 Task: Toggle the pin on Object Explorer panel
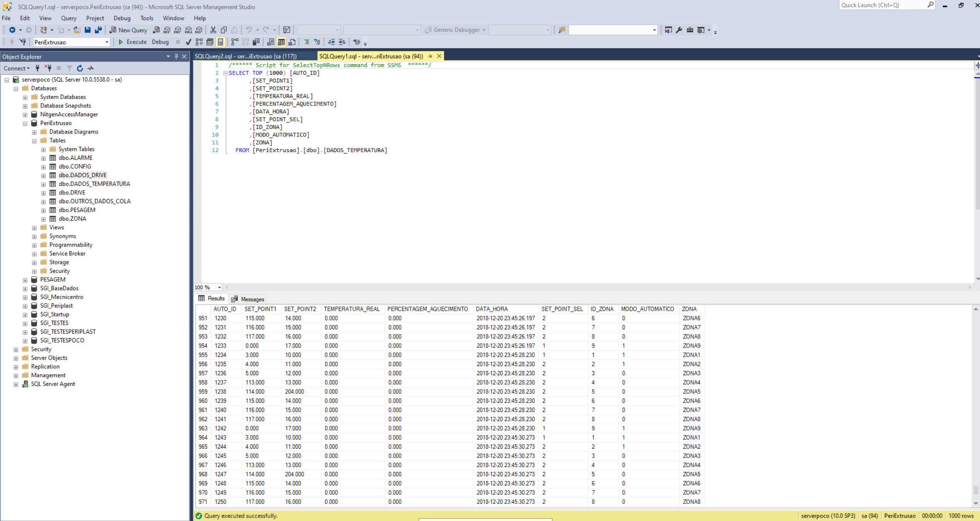176,56
